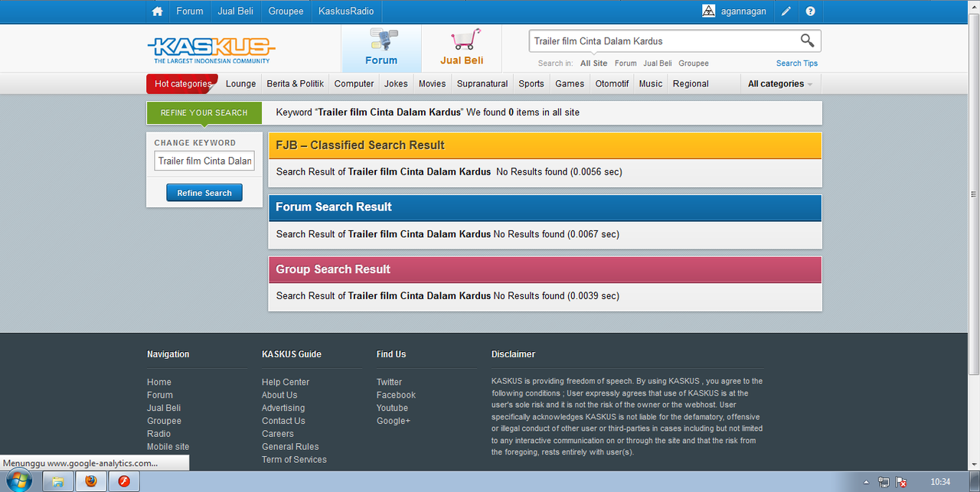Click agannagan username
The image size is (980, 492).
743,11
